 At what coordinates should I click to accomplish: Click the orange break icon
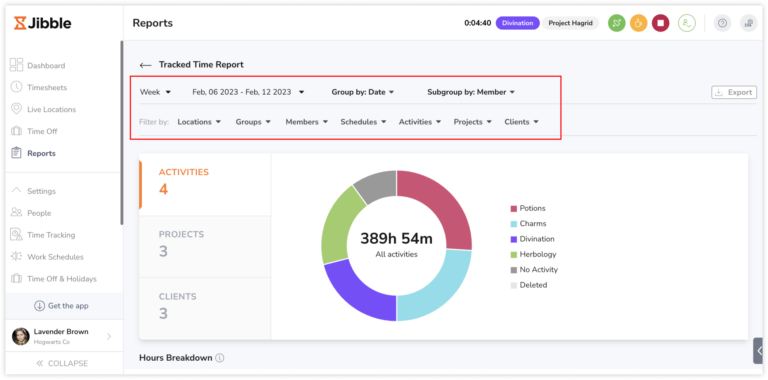pos(638,23)
